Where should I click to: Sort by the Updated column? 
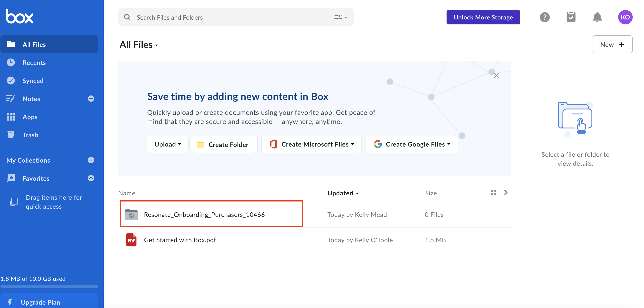coord(343,193)
